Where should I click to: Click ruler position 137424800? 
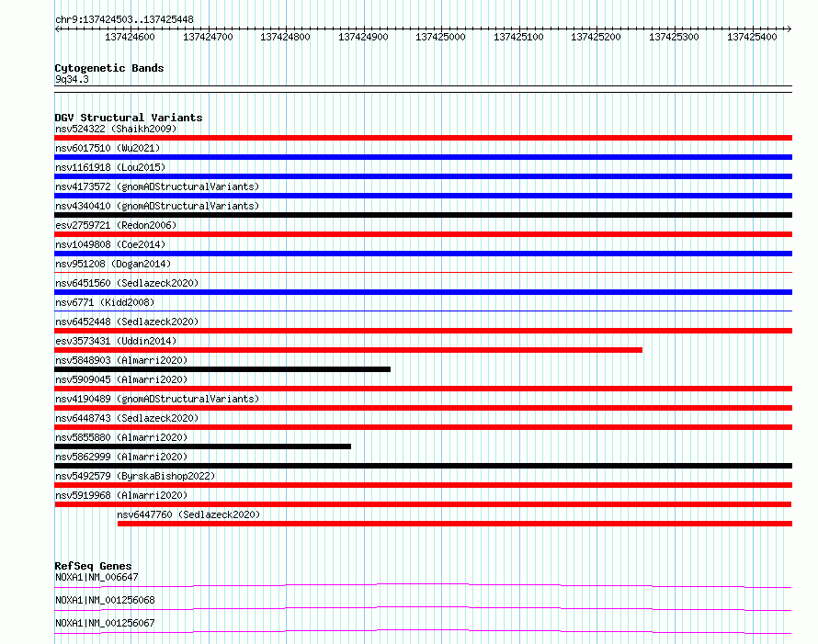285,37
